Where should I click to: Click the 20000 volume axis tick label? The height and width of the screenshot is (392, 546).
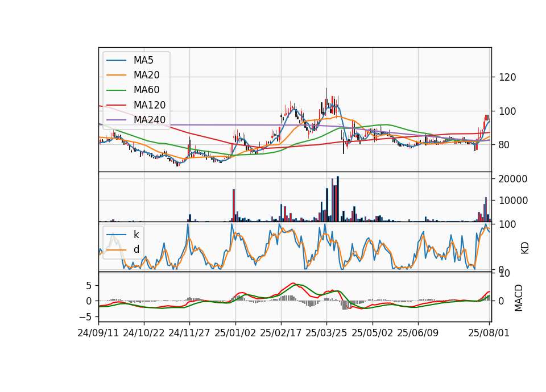513,179
